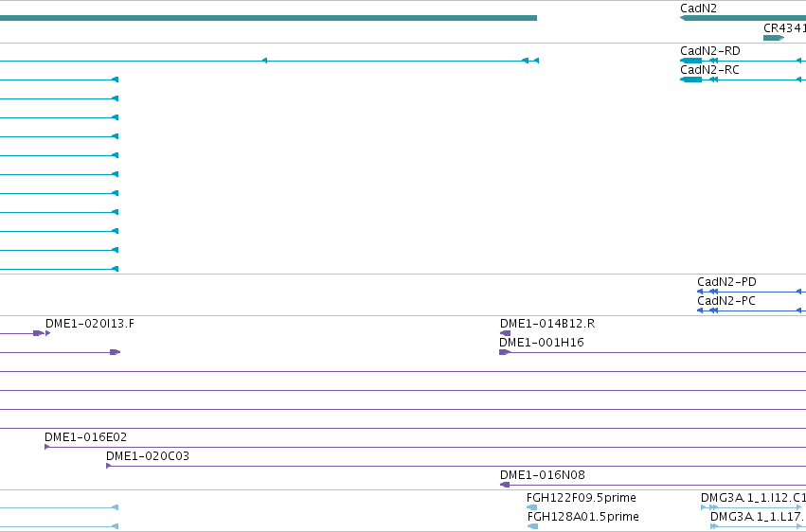Click the CadN2 gene bar beneath its label
Image resolution: width=806 pixels, height=532 pixels.
tap(743, 18)
